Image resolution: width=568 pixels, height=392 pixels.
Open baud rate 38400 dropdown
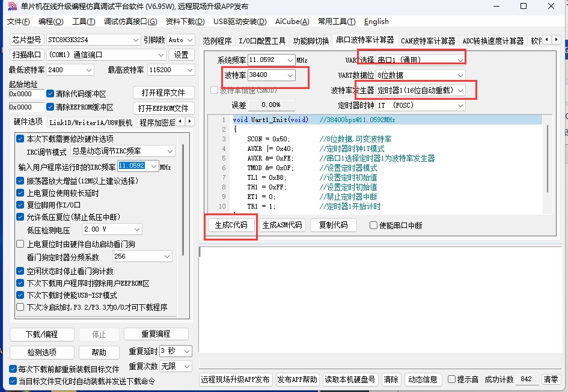pos(271,75)
